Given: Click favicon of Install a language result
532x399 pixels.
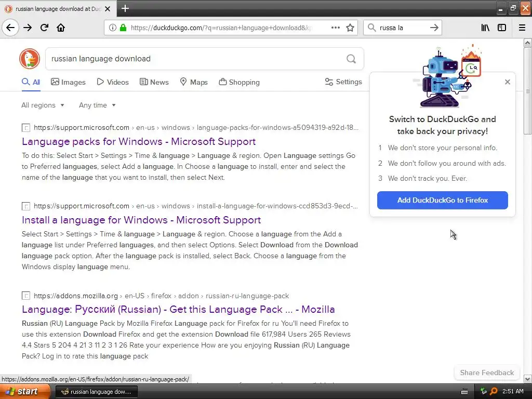Looking at the screenshot, I should click(x=26, y=206).
